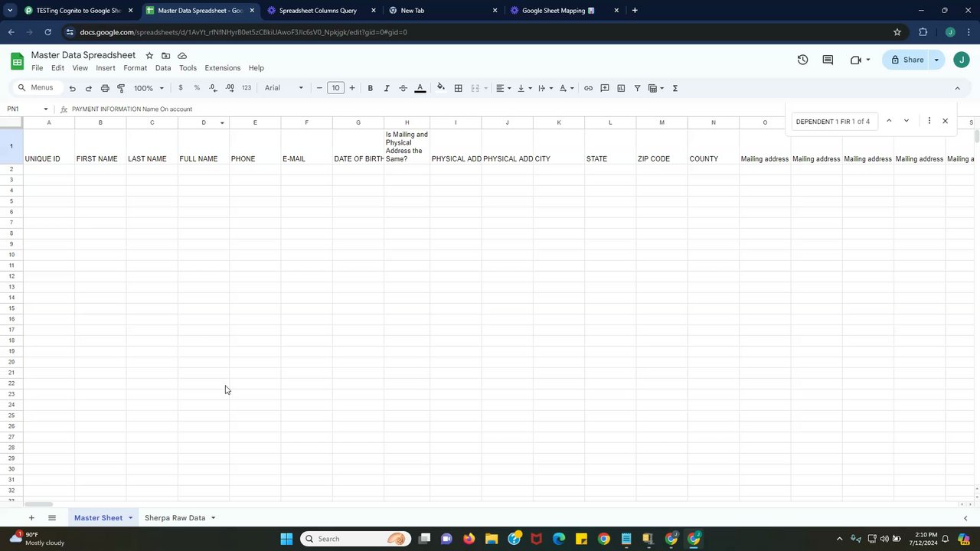Close the find bar
This screenshot has height=551, width=980.
945,121
